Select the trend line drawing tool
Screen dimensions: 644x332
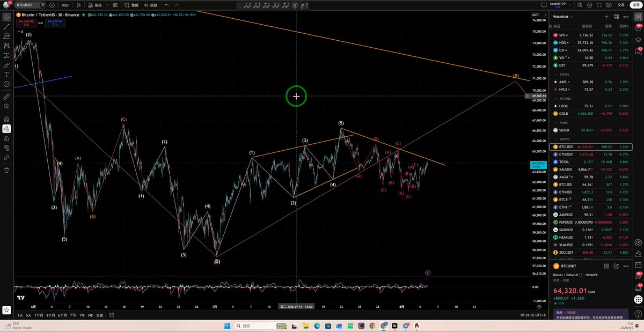point(6,26)
